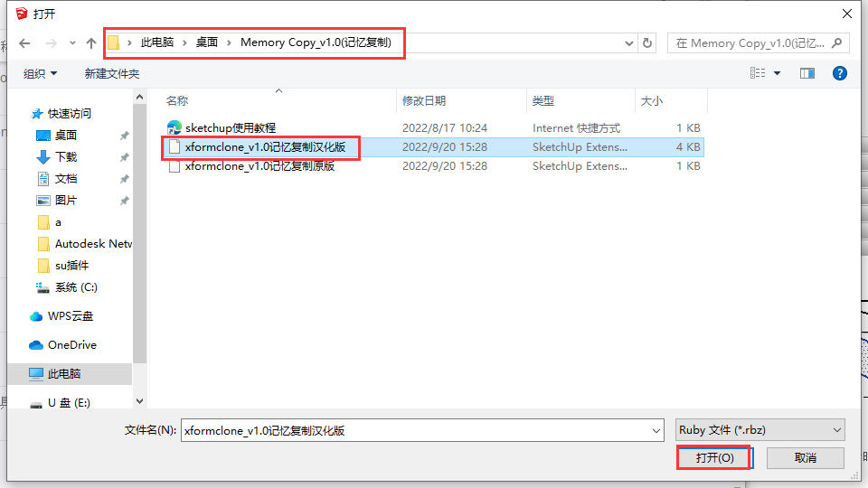Open view options dropdown arrow
Image resolution: width=868 pixels, height=488 pixels.
click(x=778, y=73)
